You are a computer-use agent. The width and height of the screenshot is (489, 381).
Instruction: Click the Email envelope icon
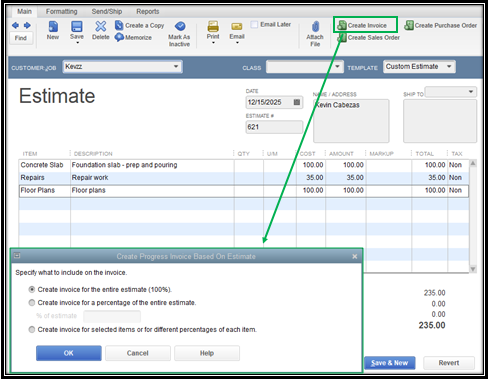click(237, 26)
